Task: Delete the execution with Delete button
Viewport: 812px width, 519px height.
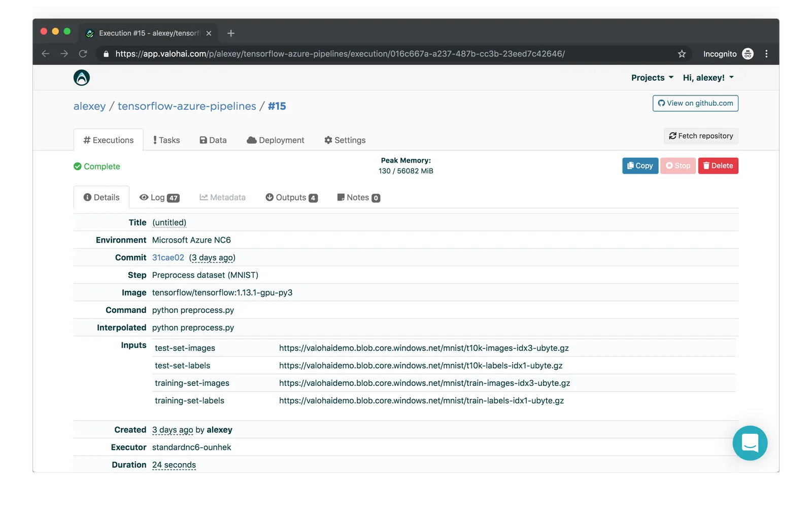Action: [x=718, y=166]
